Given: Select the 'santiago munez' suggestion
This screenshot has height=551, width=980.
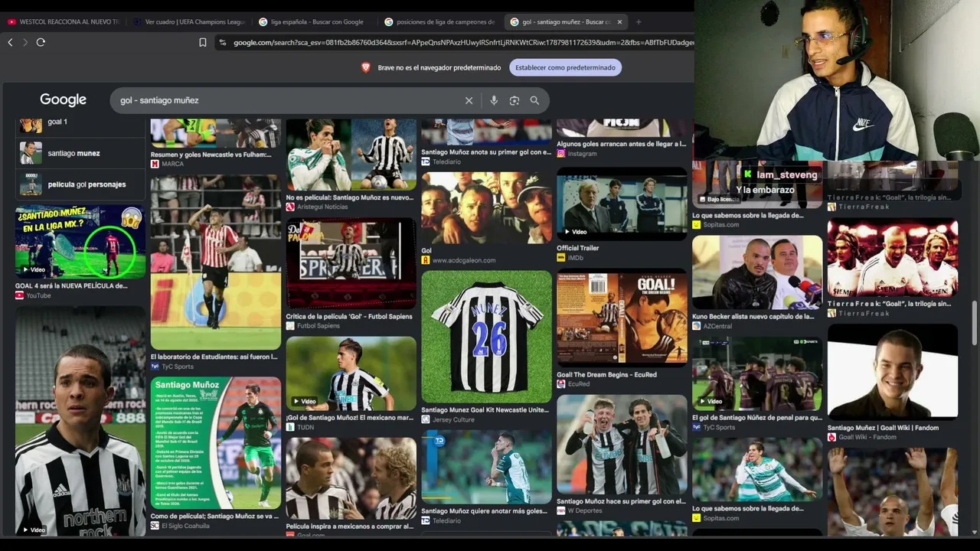Looking at the screenshot, I should (x=80, y=153).
